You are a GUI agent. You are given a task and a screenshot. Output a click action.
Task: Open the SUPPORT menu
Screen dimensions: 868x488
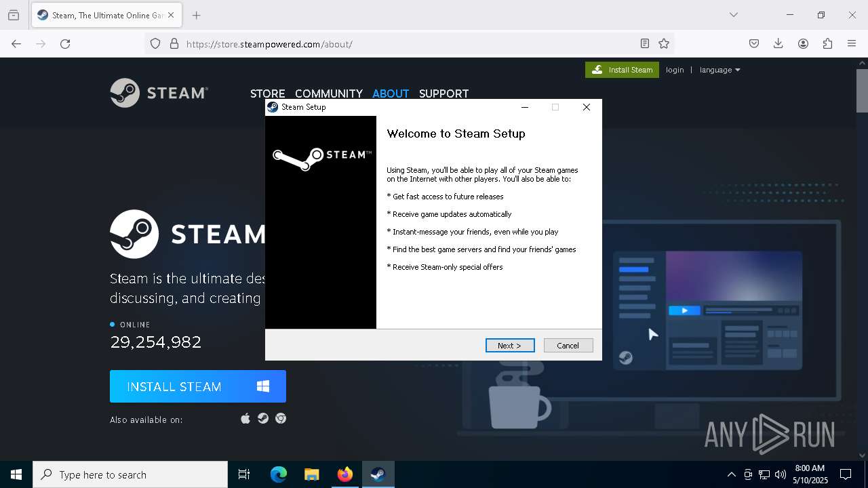(x=443, y=94)
